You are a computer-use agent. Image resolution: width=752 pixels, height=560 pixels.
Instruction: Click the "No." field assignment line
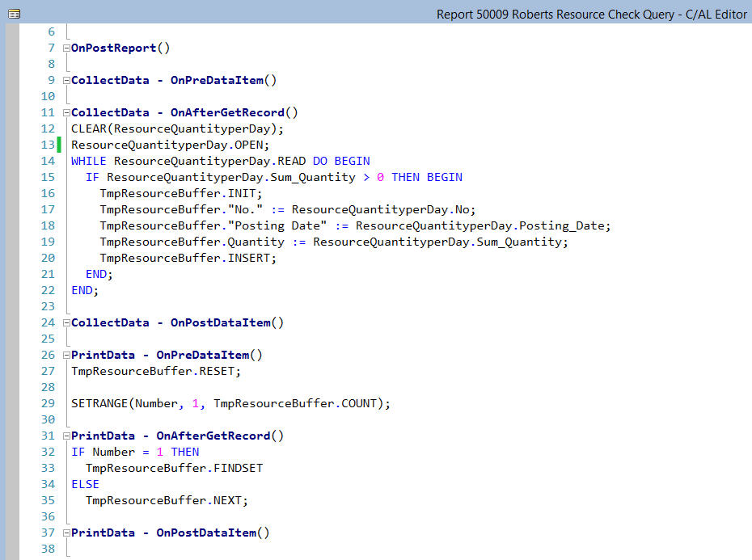point(287,209)
